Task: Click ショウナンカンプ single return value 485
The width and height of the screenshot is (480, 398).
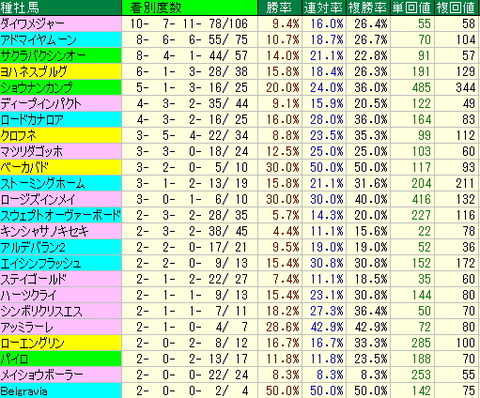Action: (x=421, y=88)
